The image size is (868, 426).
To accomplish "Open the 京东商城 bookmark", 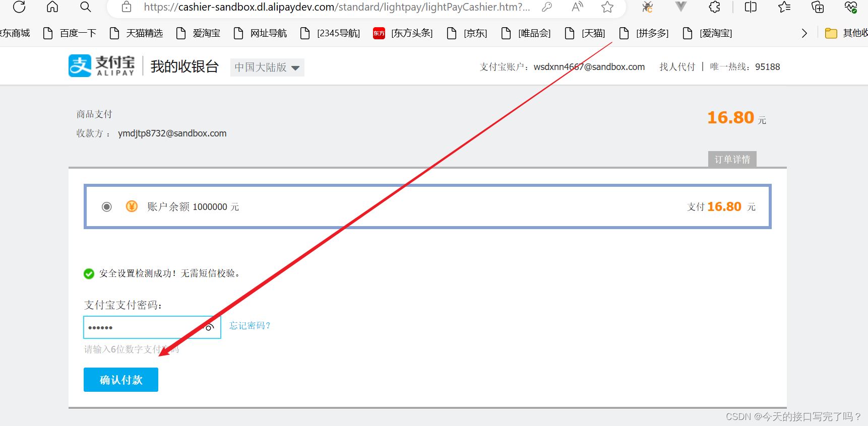I will [x=15, y=33].
